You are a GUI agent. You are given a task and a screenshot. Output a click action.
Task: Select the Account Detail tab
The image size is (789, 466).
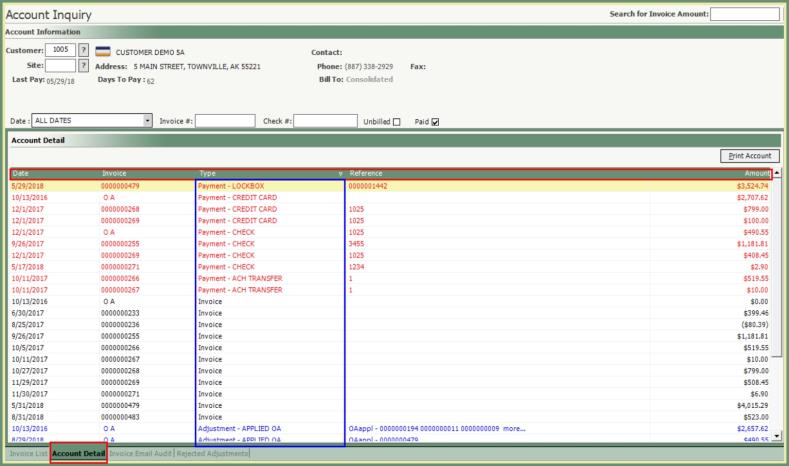pos(78,453)
